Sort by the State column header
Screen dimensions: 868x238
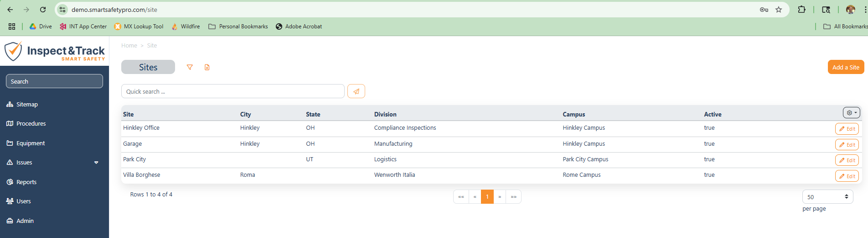tap(313, 115)
